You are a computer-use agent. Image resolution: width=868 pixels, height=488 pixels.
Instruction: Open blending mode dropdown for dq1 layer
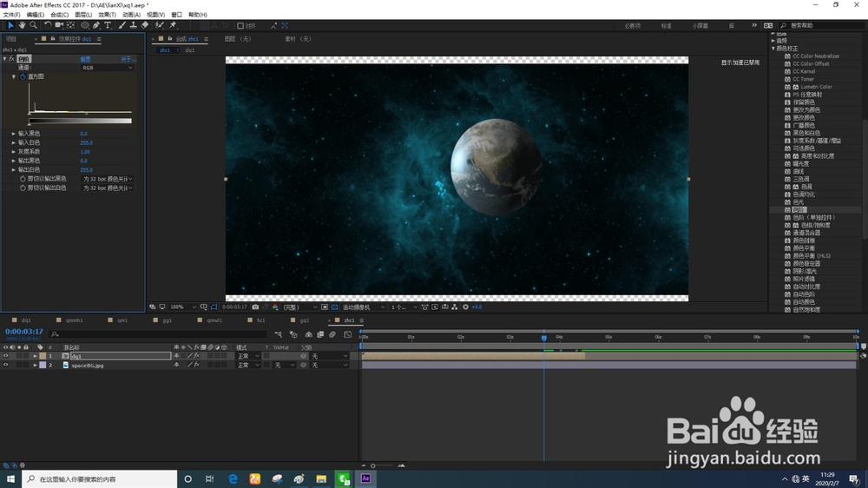coord(248,356)
